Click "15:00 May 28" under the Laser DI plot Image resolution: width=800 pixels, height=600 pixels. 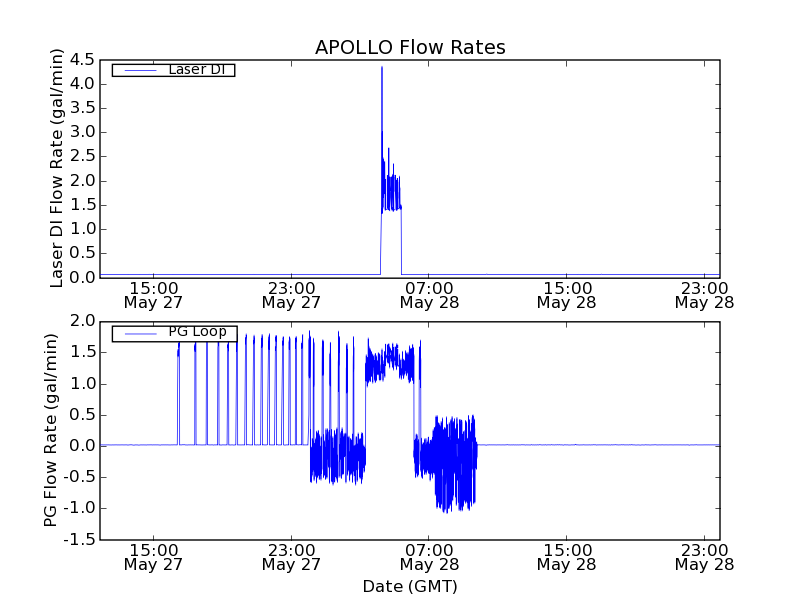566,295
